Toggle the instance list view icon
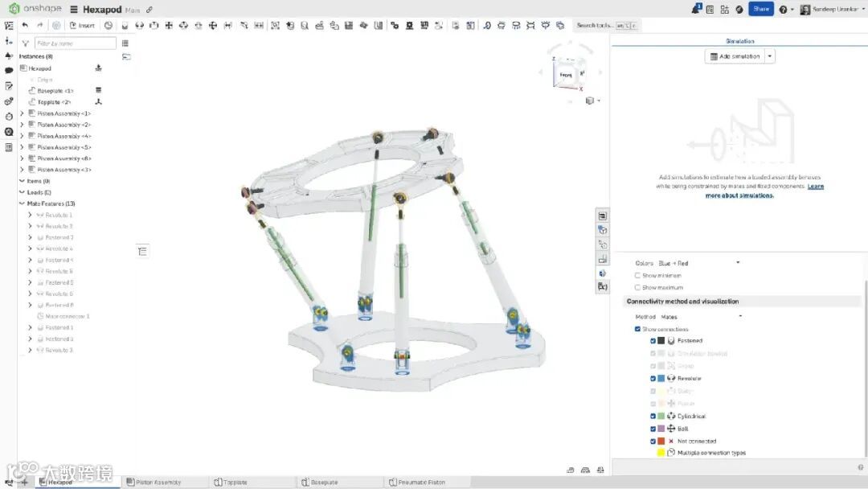 [x=125, y=43]
